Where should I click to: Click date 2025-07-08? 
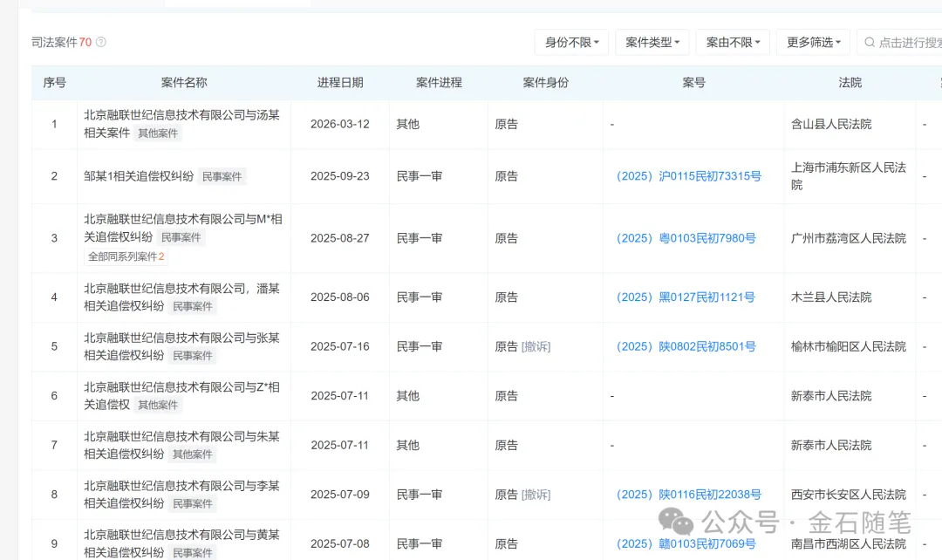coord(340,543)
